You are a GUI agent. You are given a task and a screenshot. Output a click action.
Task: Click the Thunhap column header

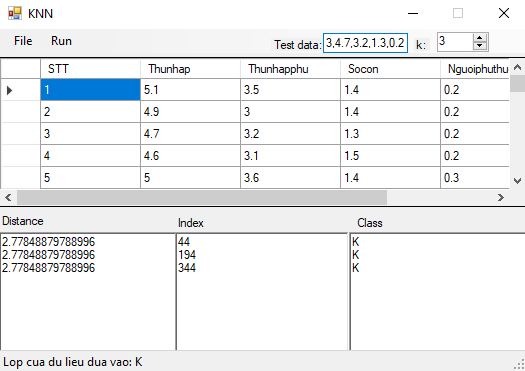point(190,69)
